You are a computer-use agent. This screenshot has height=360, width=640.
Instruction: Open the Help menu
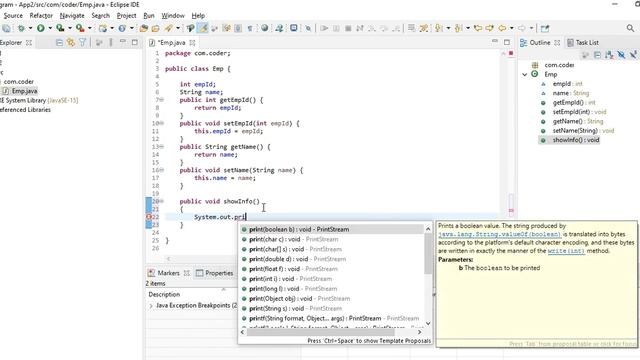pyautogui.click(x=198, y=16)
